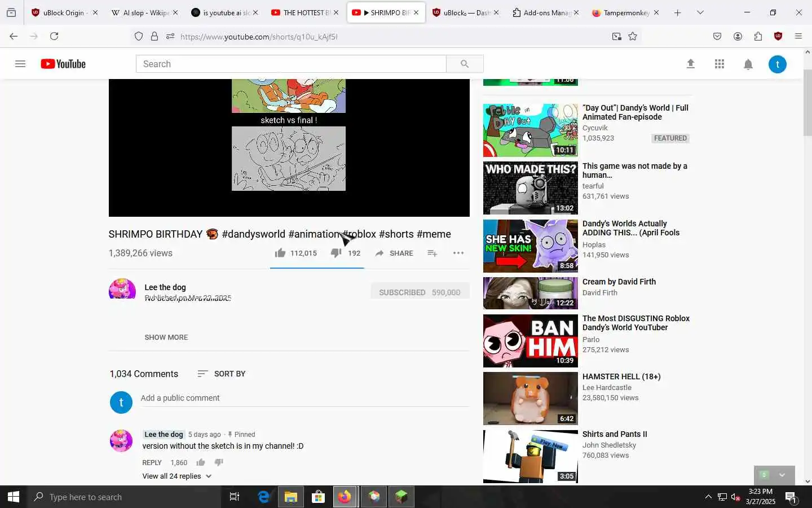812x508 pixels.
Task: Click the #shorts hashtag
Action: [x=396, y=234]
